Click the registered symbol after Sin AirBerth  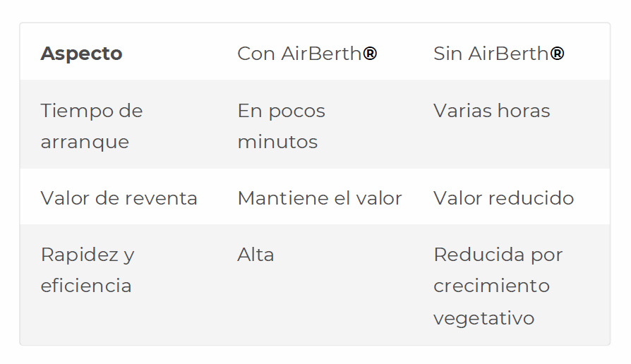557,53
